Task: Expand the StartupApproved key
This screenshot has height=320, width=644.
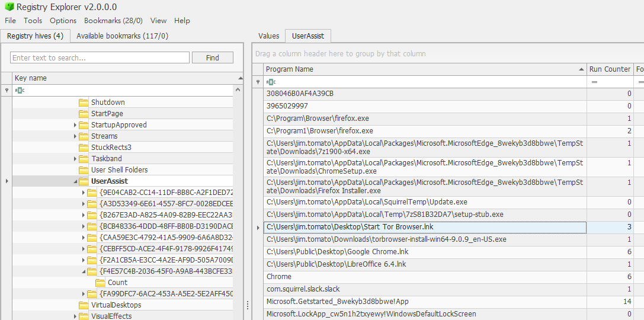Action: pyautogui.click(x=75, y=125)
